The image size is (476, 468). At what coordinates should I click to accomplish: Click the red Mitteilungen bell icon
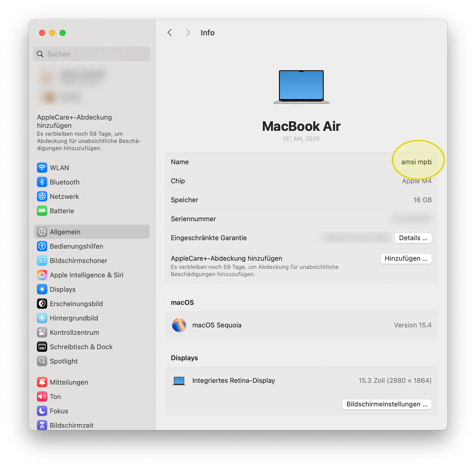click(x=42, y=382)
